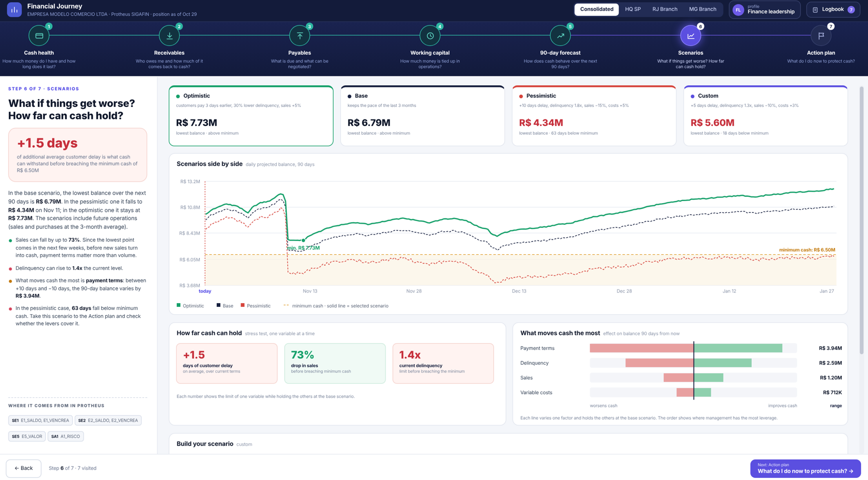Click the 1.4x current delinquency card
Viewport: 868px width, 480px height.
(x=443, y=364)
